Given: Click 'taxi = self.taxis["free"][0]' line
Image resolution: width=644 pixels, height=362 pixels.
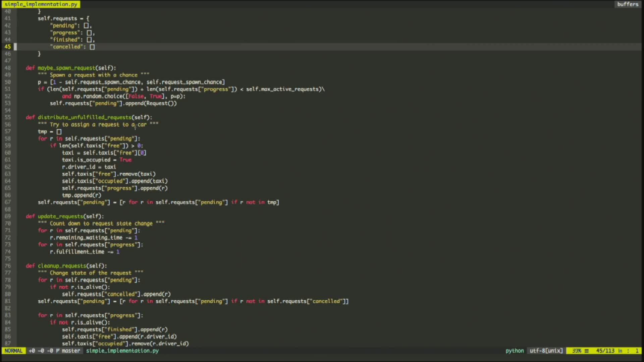Looking at the screenshot, I should [104, 153].
